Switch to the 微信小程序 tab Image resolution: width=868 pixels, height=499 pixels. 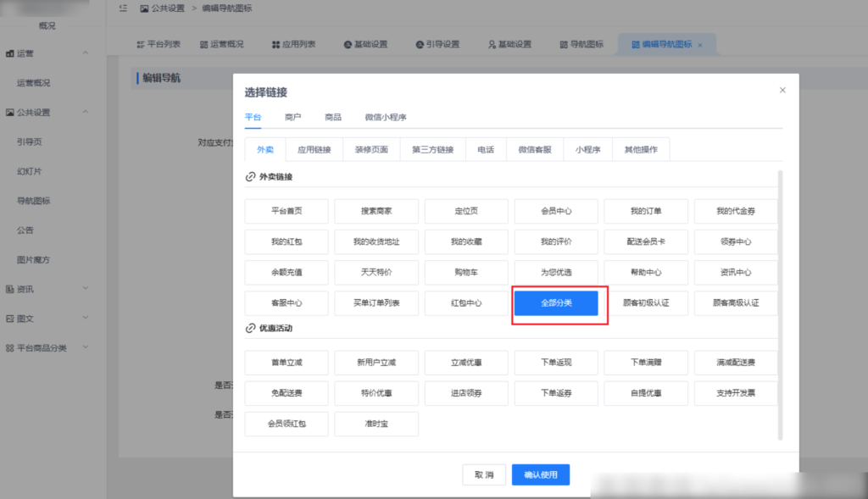386,118
